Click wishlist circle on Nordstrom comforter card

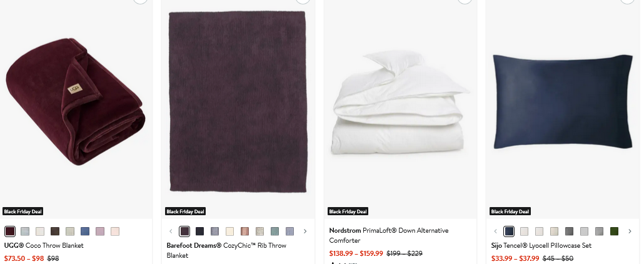coord(465,1)
